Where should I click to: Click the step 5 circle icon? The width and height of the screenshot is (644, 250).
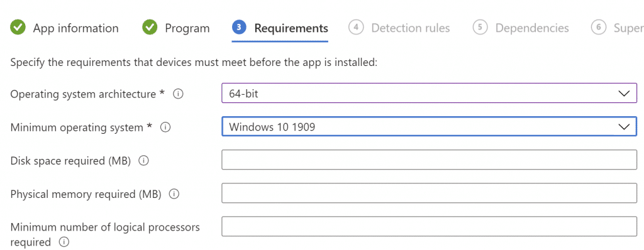[480, 28]
